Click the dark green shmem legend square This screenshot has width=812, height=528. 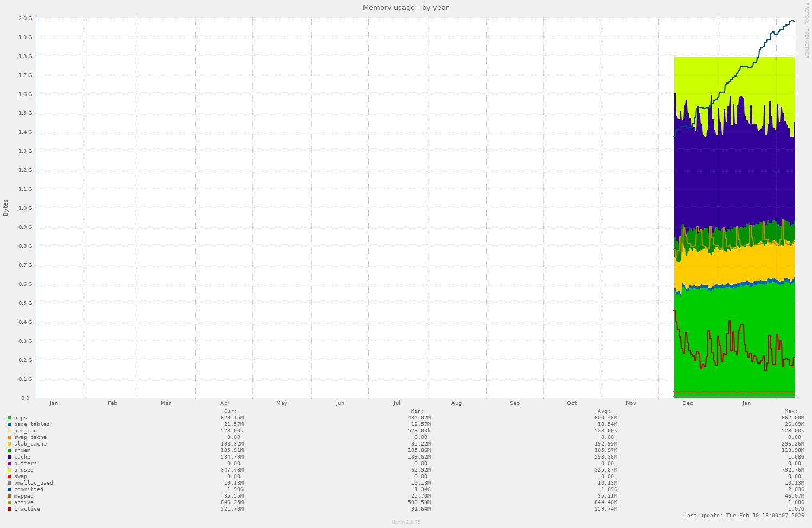click(x=8, y=450)
